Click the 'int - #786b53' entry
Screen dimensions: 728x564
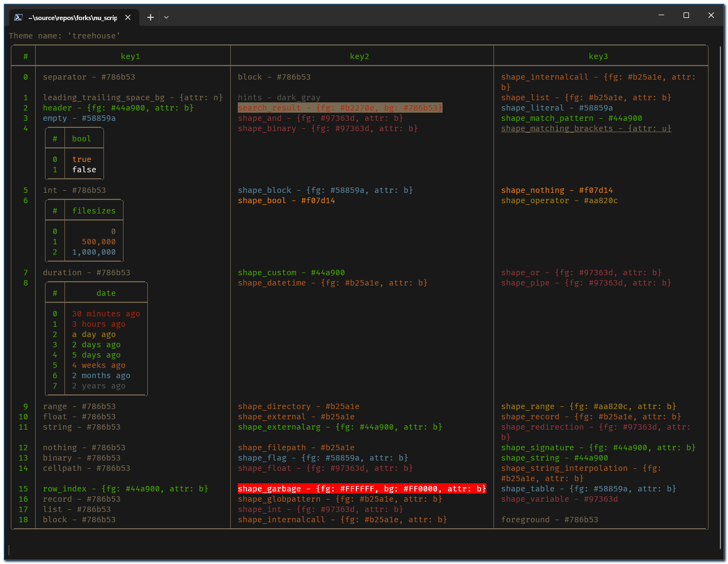click(x=74, y=190)
